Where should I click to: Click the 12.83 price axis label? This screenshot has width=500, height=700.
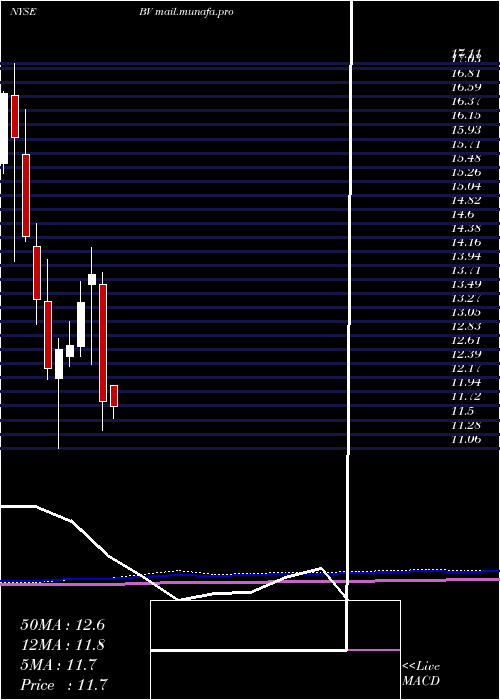[x=466, y=326]
